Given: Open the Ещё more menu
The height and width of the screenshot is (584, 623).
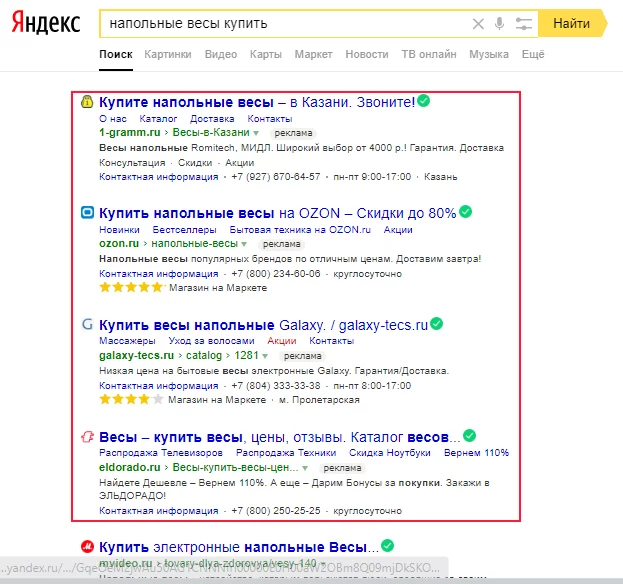Looking at the screenshot, I should pyautogui.click(x=533, y=54).
